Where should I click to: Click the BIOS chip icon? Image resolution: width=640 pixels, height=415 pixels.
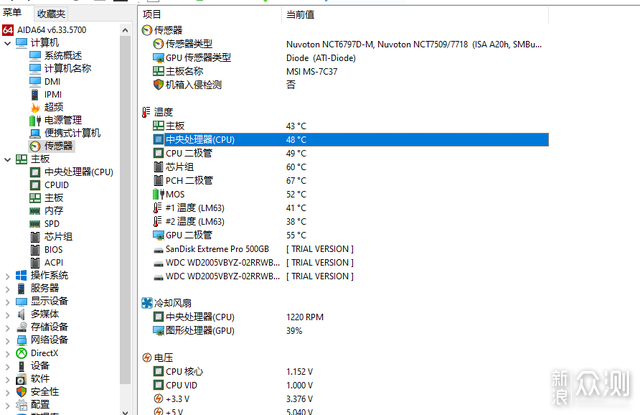coord(35,250)
